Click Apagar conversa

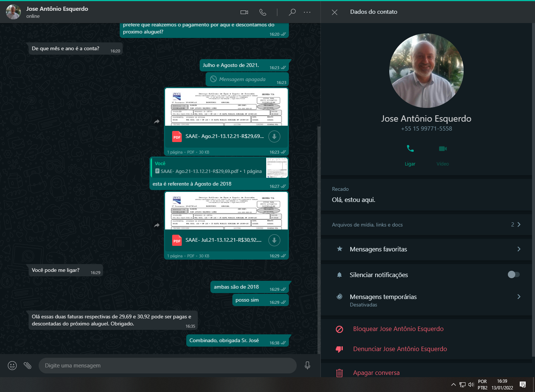(x=376, y=373)
